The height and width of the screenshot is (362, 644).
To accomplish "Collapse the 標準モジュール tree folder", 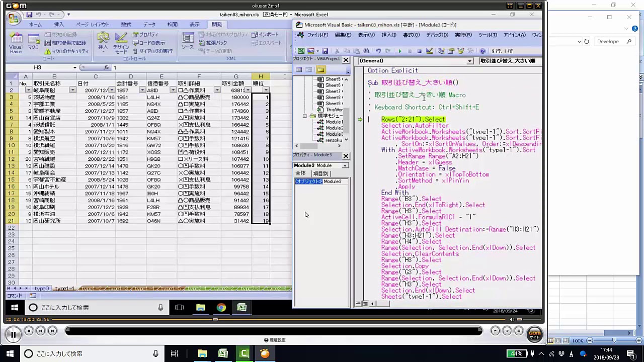I will pyautogui.click(x=305, y=116).
